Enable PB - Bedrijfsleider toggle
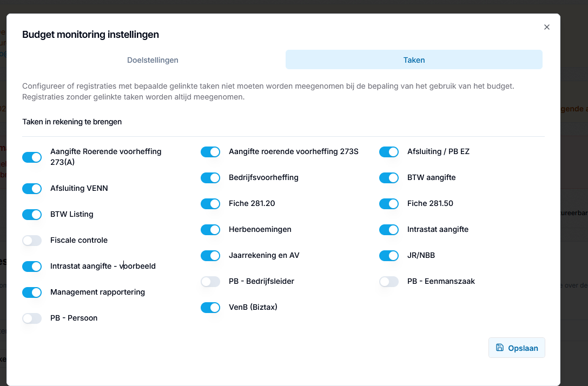The height and width of the screenshot is (386, 588). [210, 282]
